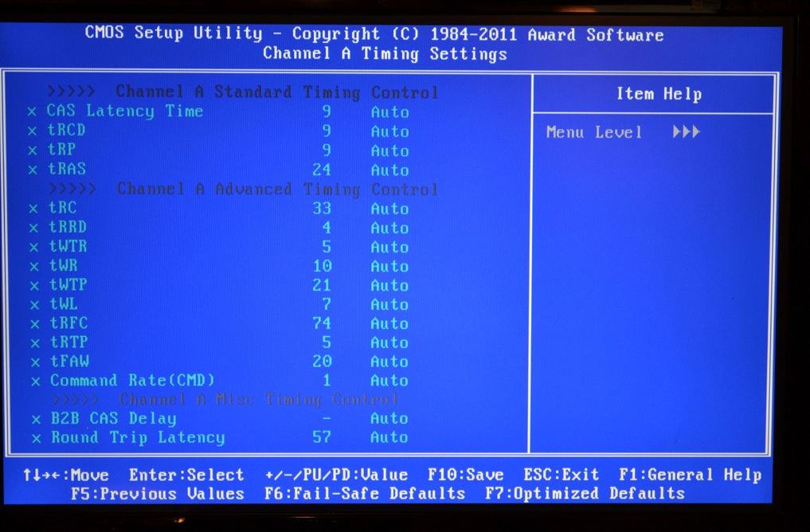
Task: Select the tRCD timing row label
Action: 67,130
